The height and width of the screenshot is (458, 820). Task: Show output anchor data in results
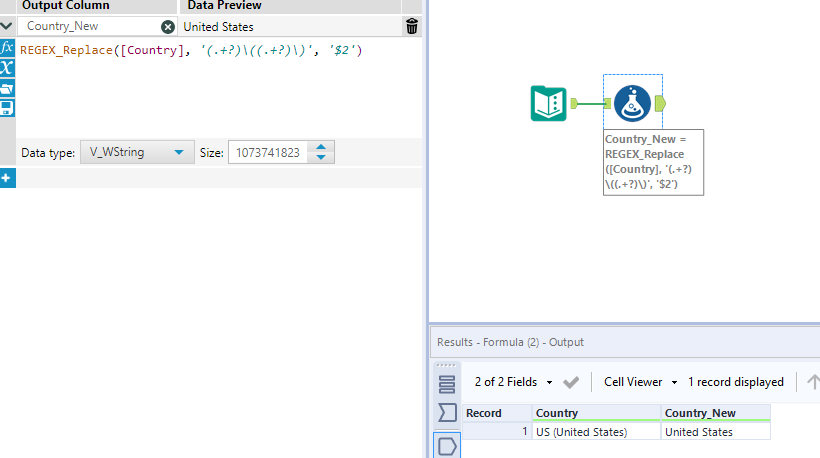click(x=447, y=446)
